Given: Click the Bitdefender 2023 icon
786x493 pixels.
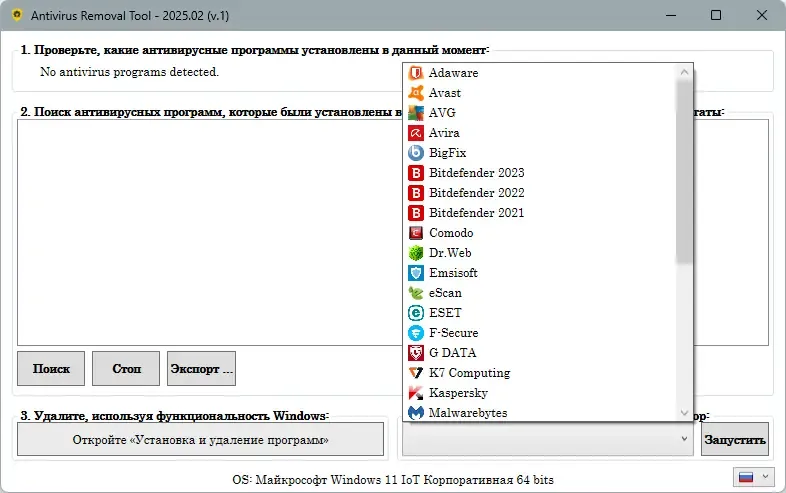Looking at the screenshot, I should (416, 173).
